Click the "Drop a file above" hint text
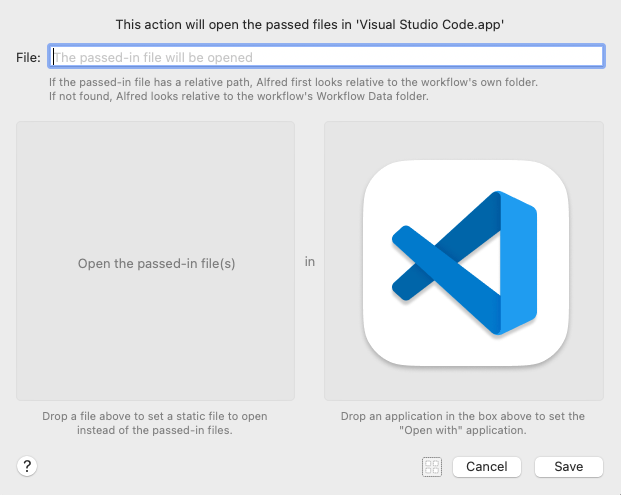Viewport: 621px width, 495px height. pyautogui.click(x=155, y=423)
